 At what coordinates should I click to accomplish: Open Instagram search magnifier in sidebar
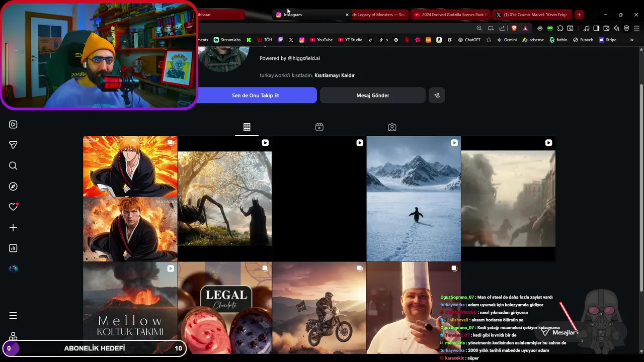(13, 165)
